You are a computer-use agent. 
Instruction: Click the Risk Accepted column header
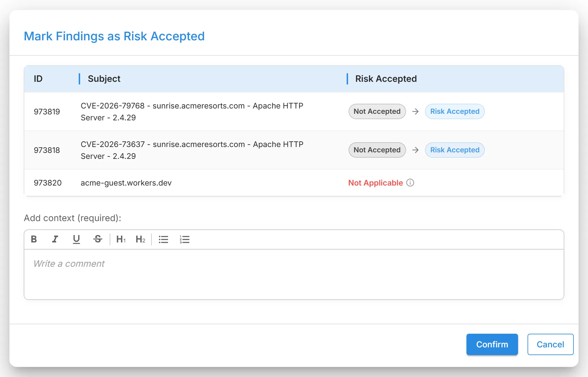click(x=386, y=79)
